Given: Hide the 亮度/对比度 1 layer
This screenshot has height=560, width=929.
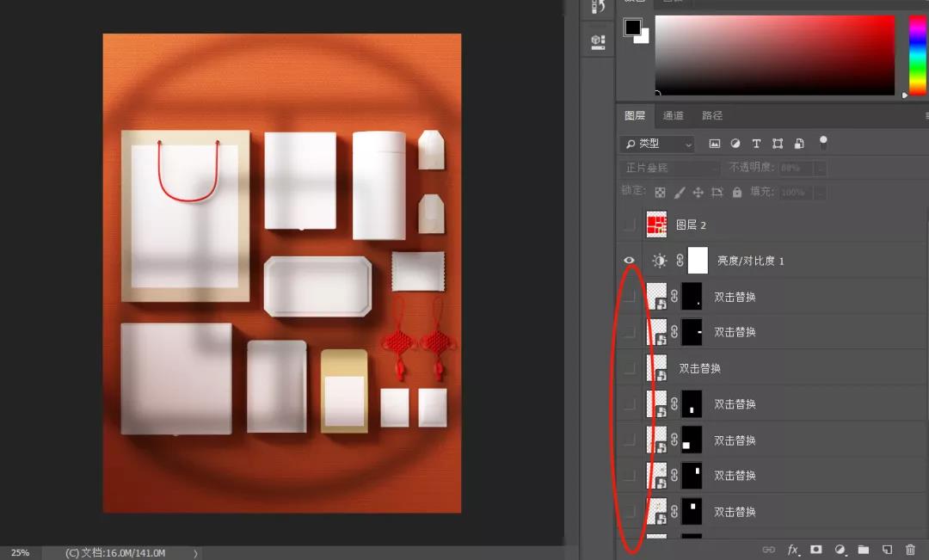Looking at the screenshot, I should (630, 261).
